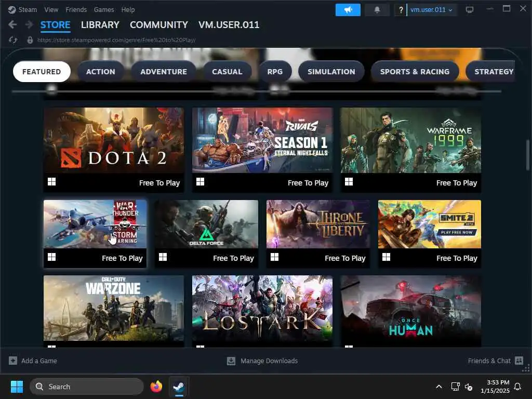Reload the store page

pos(13,40)
